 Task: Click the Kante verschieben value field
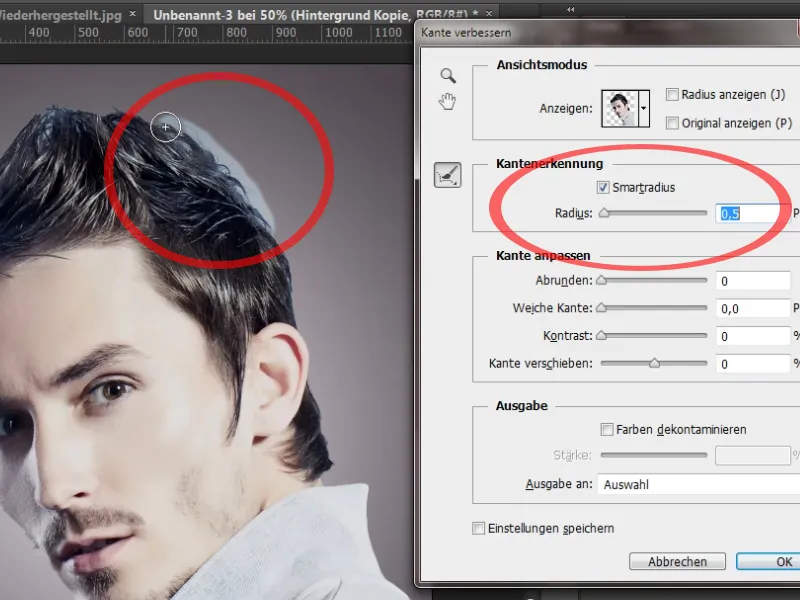[753, 364]
